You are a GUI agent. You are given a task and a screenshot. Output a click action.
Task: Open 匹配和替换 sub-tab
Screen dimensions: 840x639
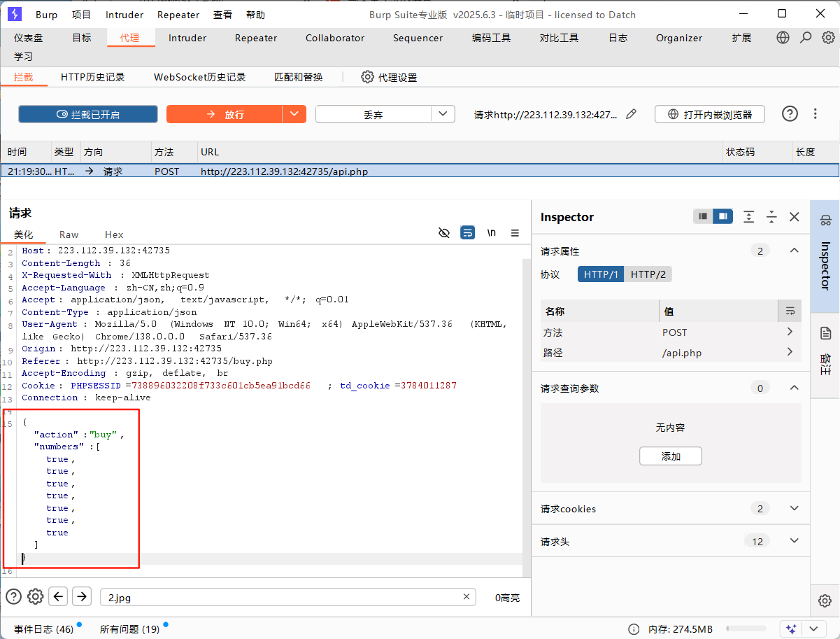(299, 77)
